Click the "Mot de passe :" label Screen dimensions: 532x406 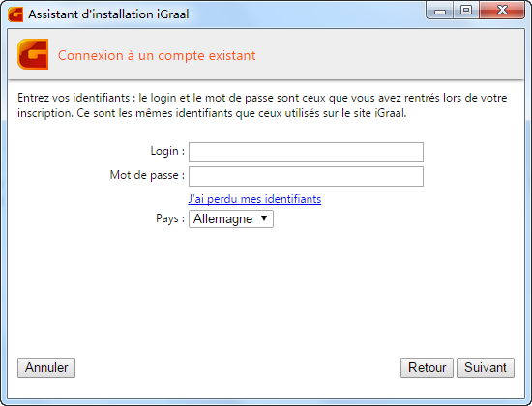(x=147, y=175)
